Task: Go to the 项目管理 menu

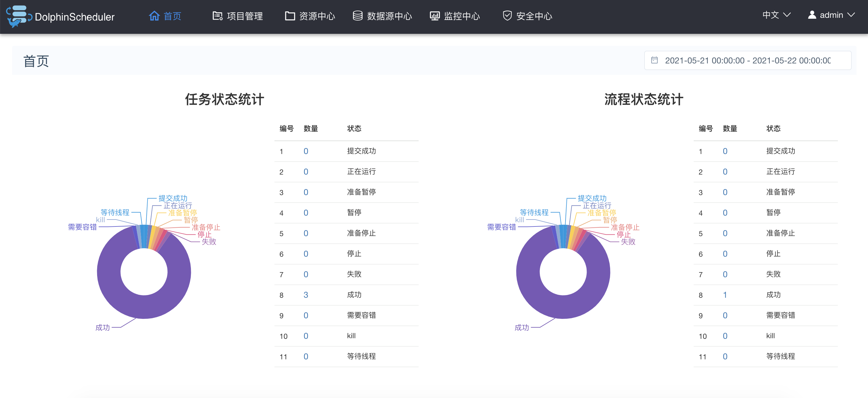Action: pyautogui.click(x=244, y=16)
